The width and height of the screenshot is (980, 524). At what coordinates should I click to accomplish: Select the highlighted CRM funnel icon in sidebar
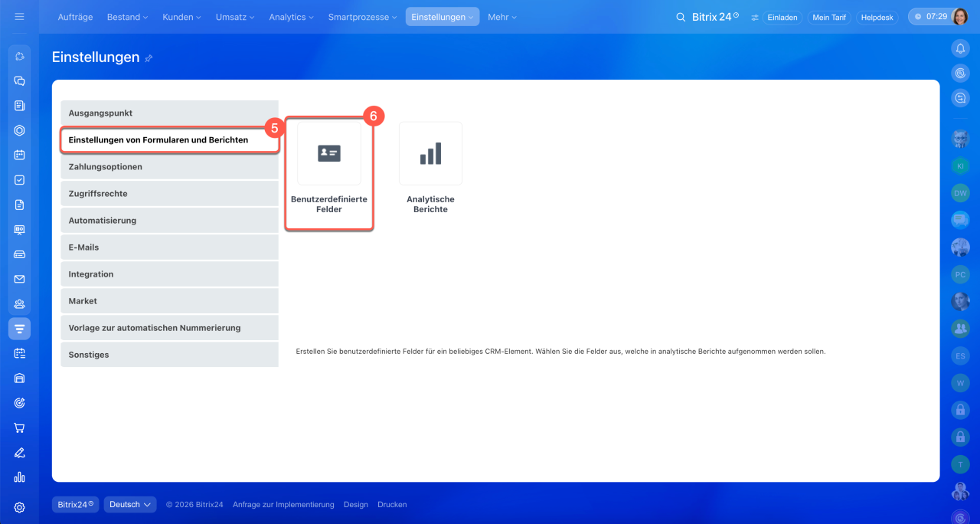tap(20, 329)
